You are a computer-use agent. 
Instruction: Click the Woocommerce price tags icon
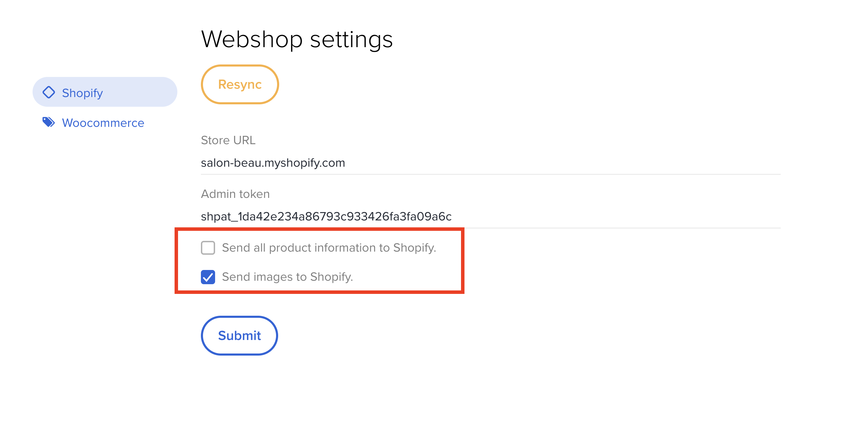coord(48,122)
